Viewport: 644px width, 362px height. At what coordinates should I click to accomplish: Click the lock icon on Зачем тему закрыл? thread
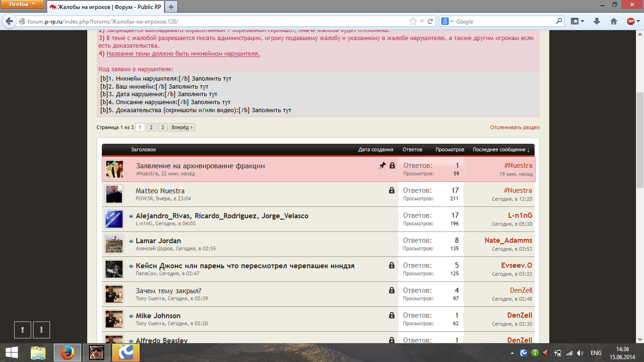point(392,290)
